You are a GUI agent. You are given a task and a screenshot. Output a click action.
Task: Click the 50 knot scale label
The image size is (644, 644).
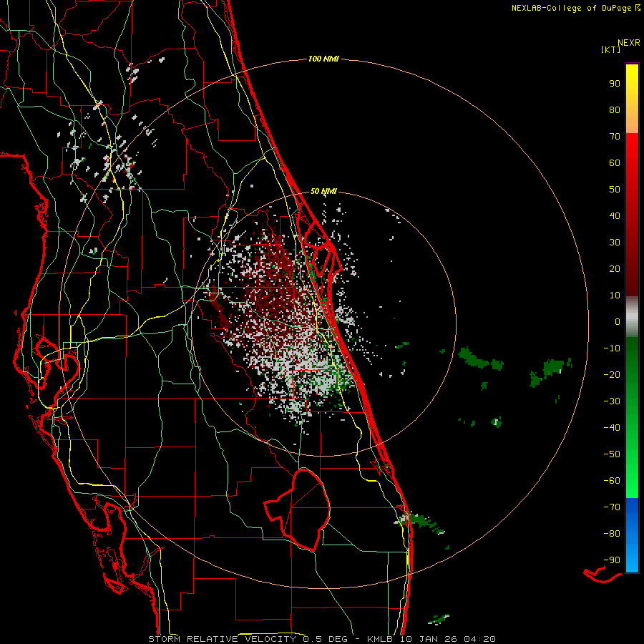(615, 190)
